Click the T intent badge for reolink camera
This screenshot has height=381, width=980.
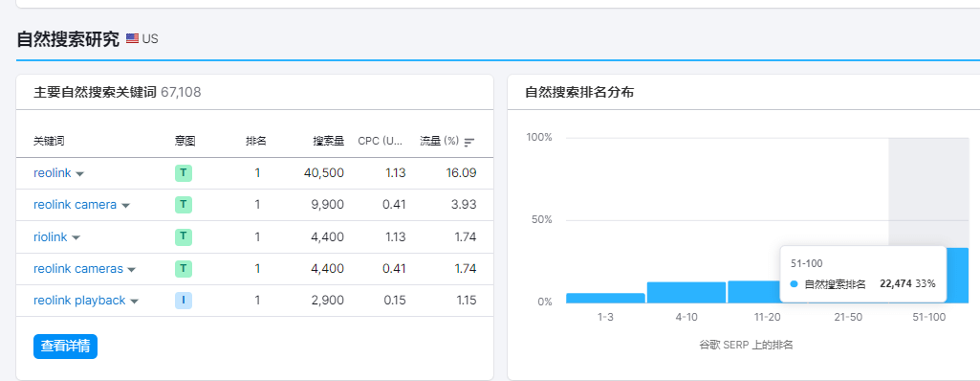(x=184, y=205)
